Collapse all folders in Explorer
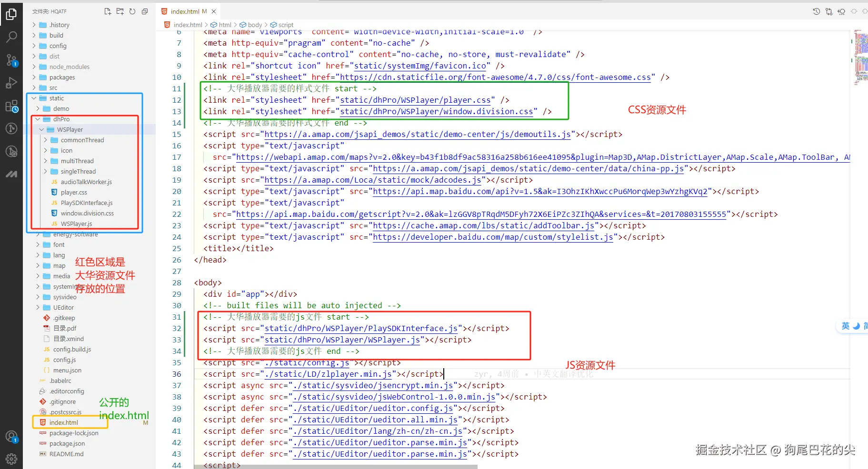Image resolution: width=868 pixels, height=469 pixels. click(145, 11)
